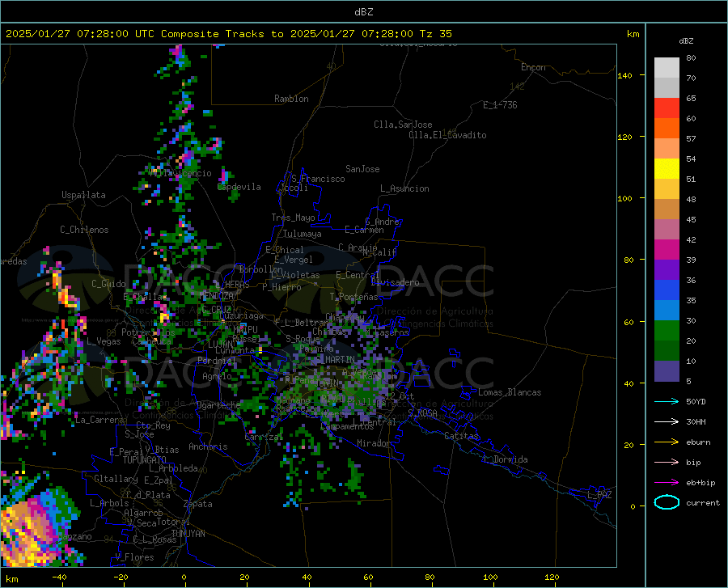
Task: Select the red 65 dBZ color swatch
Action: click(667, 108)
